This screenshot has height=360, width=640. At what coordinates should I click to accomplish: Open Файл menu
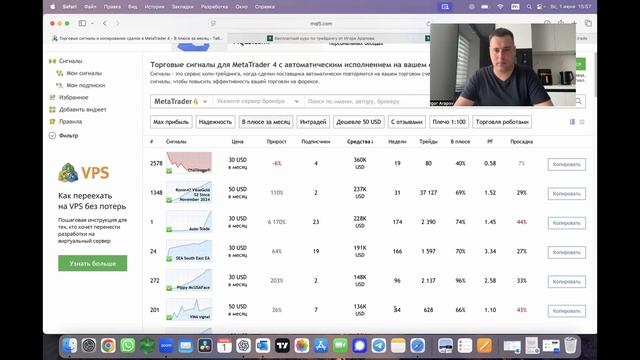[90, 7]
